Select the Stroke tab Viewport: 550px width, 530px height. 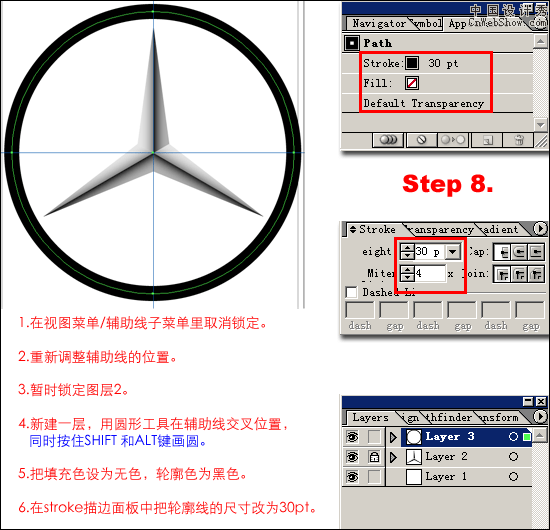coord(374,229)
